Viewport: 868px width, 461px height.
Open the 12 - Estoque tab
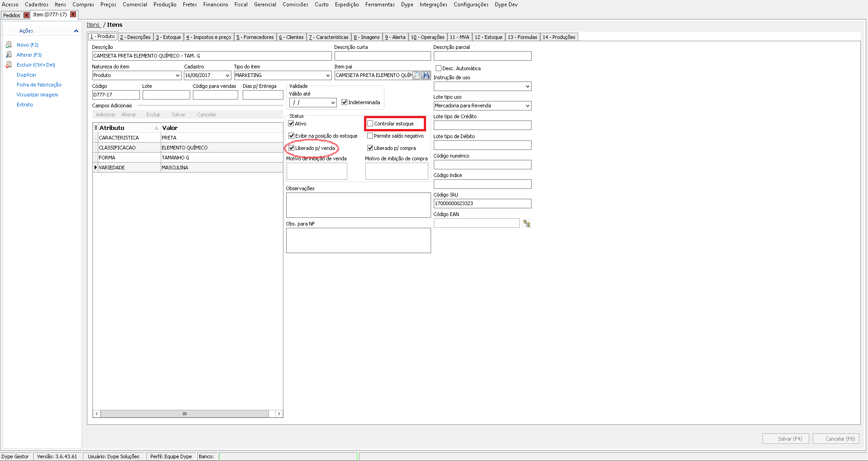click(x=489, y=37)
